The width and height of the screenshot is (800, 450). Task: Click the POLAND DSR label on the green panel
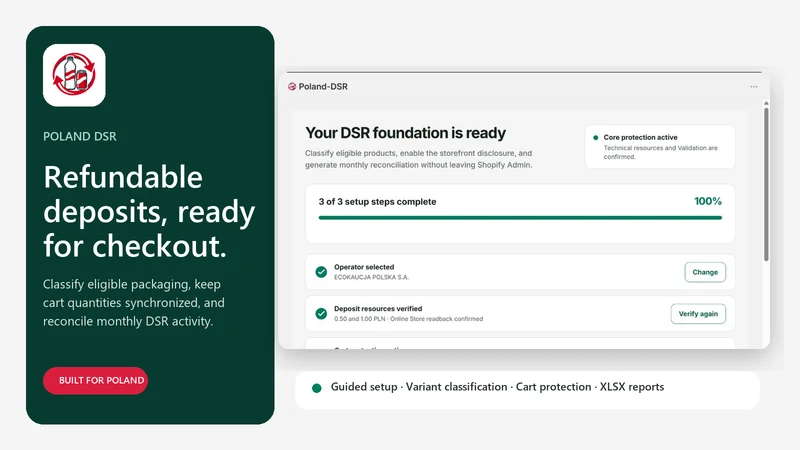click(x=80, y=136)
